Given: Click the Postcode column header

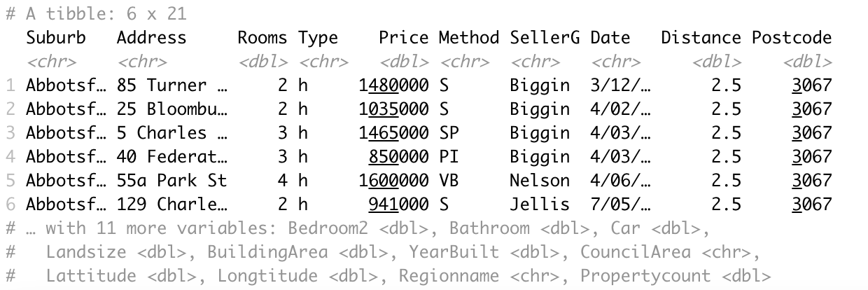Looking at the screenshot, I should tap(791, 38).
